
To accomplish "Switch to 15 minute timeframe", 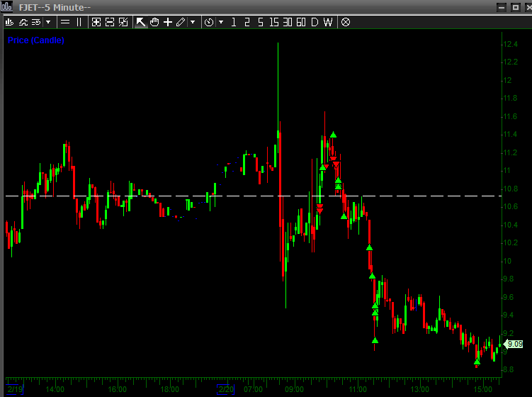I will click(x=274, y=23).
